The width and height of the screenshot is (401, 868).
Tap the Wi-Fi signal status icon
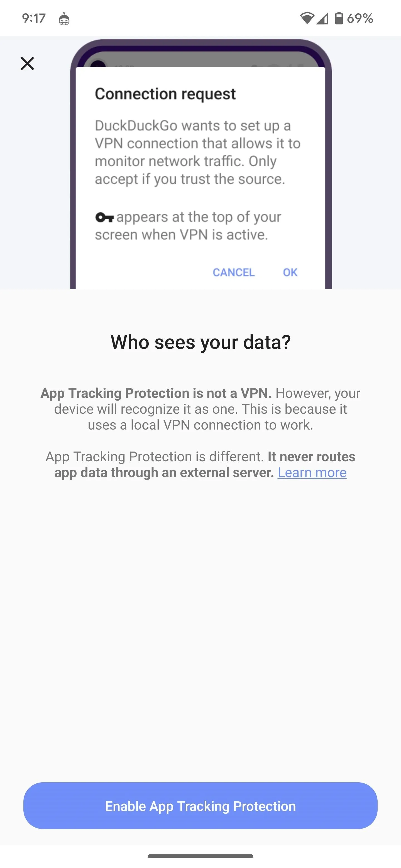(307, 18)
